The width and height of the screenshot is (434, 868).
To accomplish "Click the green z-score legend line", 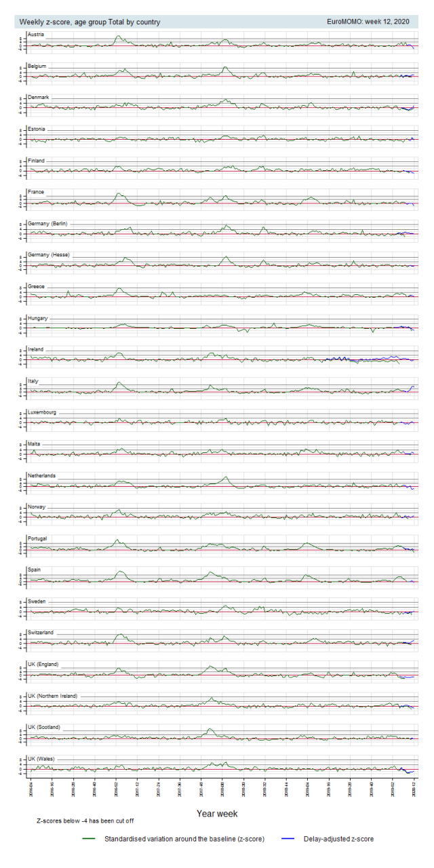I will click(87, 839).
